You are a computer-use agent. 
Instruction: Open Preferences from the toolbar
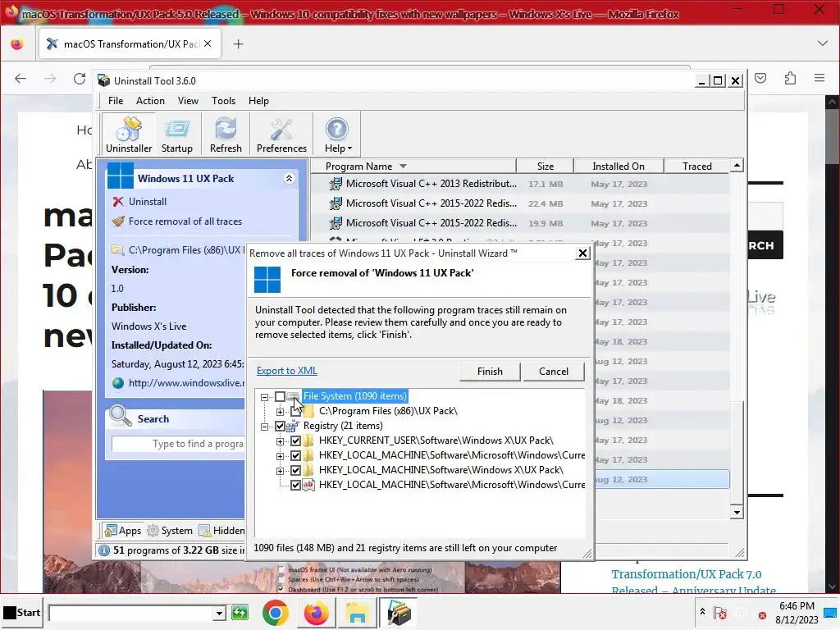coord(281,134)
